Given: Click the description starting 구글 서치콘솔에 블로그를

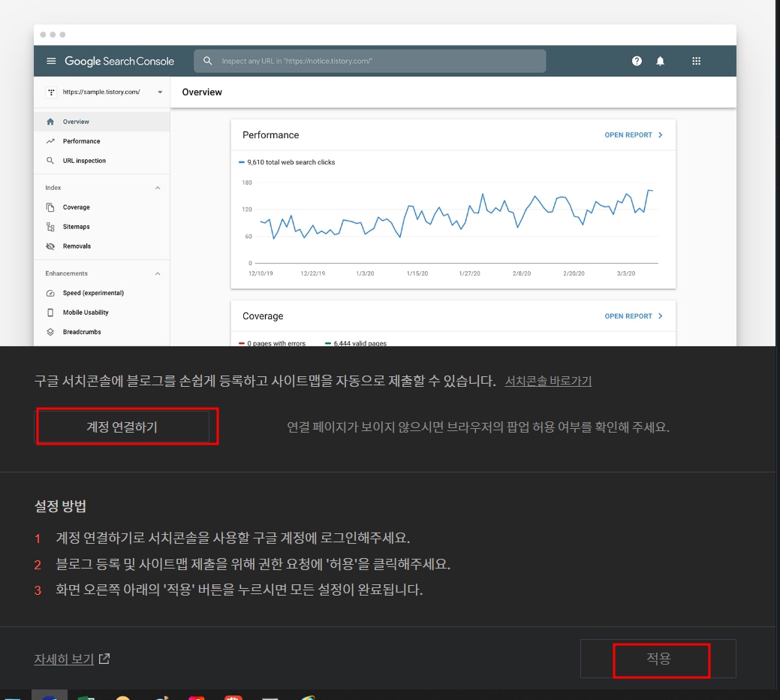Looking at the screenshot, I should tap(265, 381).
